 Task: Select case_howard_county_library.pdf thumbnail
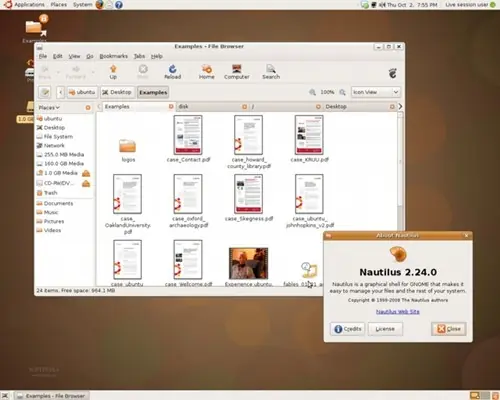248,135
